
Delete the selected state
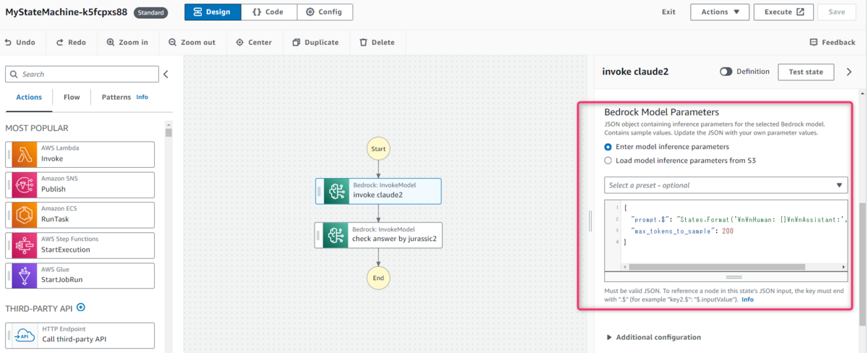pyautogui.click(x=377, y=42)
